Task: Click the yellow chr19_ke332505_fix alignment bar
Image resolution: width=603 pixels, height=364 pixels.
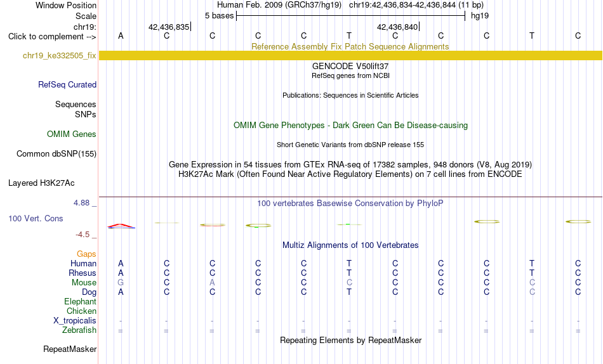Action: coord(351,55)
